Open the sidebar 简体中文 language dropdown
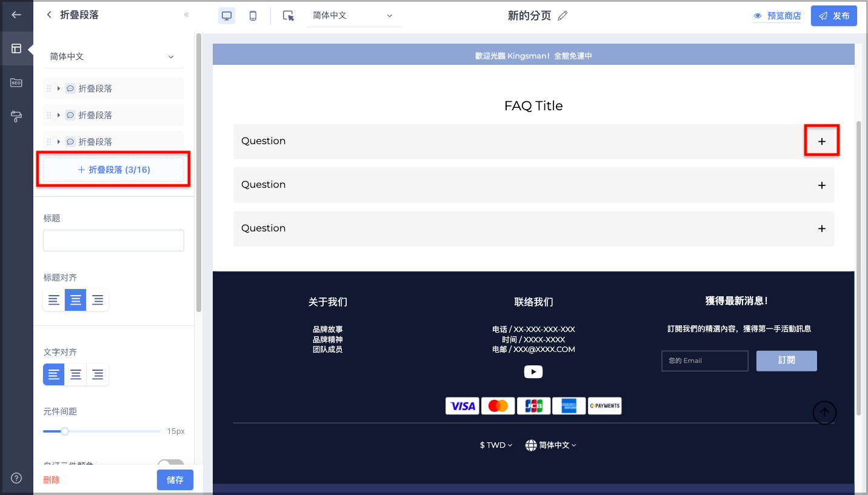 [113, 56]
